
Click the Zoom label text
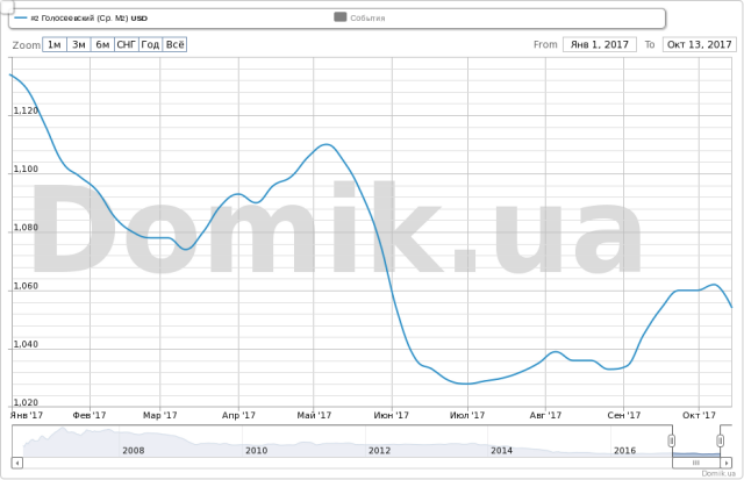tap(26, 45)
